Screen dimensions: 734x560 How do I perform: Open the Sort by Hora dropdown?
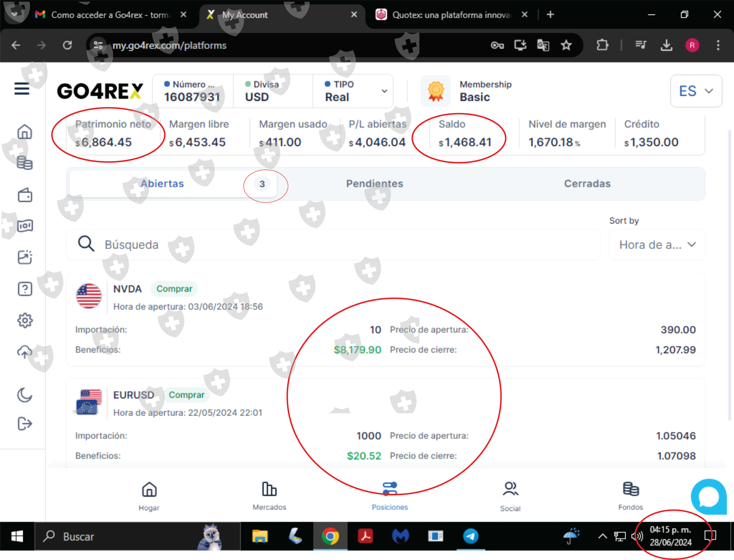click(657, 245)
